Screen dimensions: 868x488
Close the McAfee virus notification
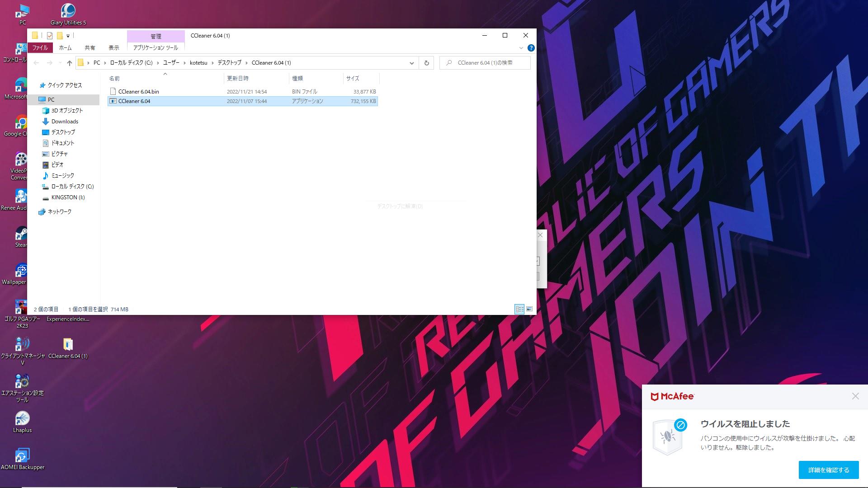coord(855,396)
